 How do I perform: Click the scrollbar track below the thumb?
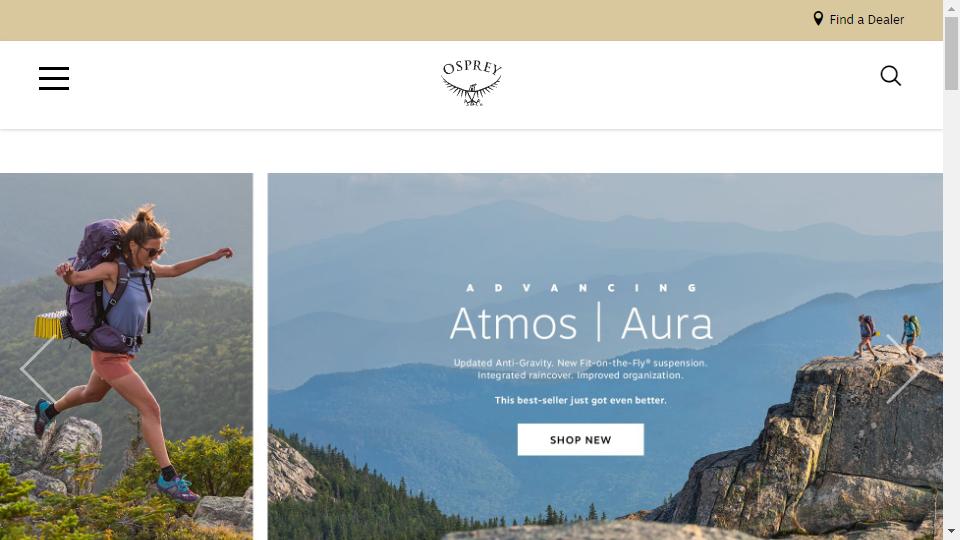[951, 306]
